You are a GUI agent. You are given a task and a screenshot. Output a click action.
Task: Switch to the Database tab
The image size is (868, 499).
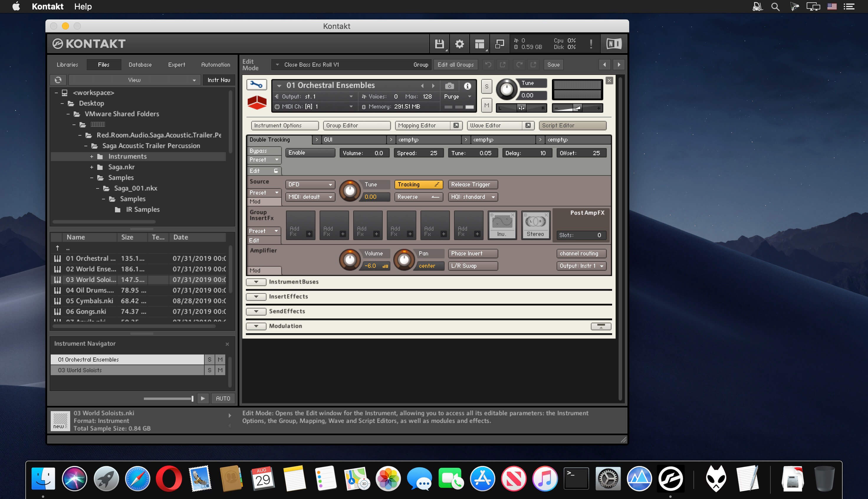tap(140, 64)
